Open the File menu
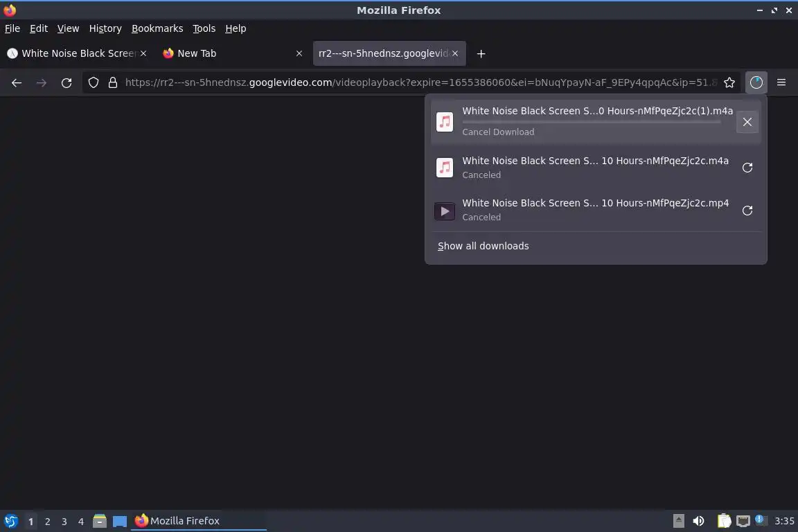Viewport: 798px width, 532px height. (x=12, y=28)
